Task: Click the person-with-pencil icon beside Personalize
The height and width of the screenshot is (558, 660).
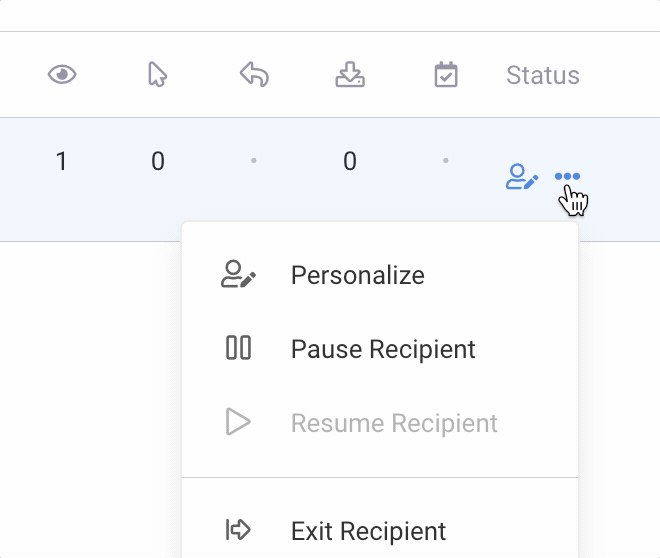Action: tap(238, 275)
